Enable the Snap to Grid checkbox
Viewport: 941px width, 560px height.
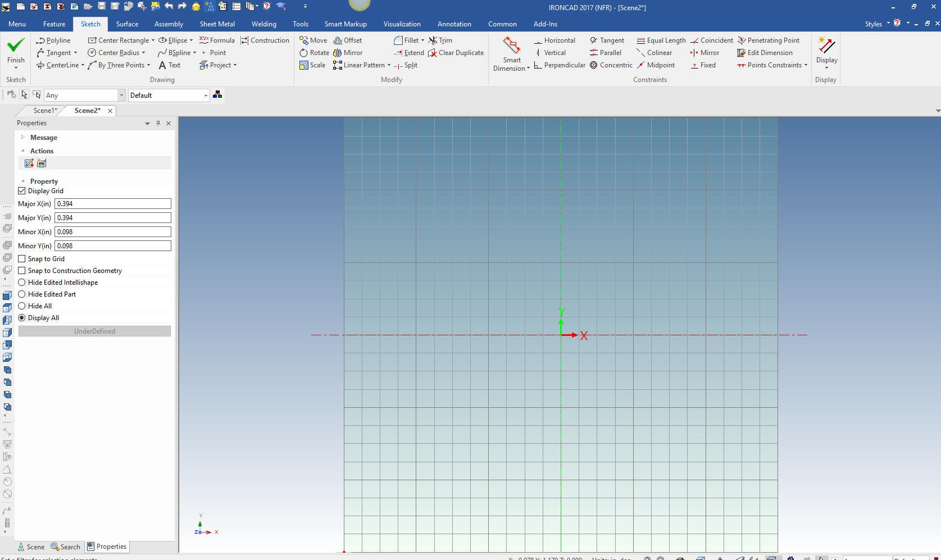click(22, 259)
